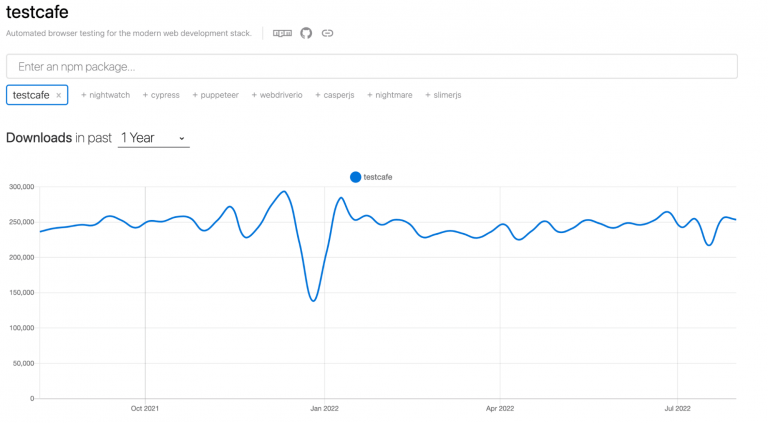This screenshot has height=423, width=768.
Task: Add nightwatch to the comparison
Action: (106, 95)
